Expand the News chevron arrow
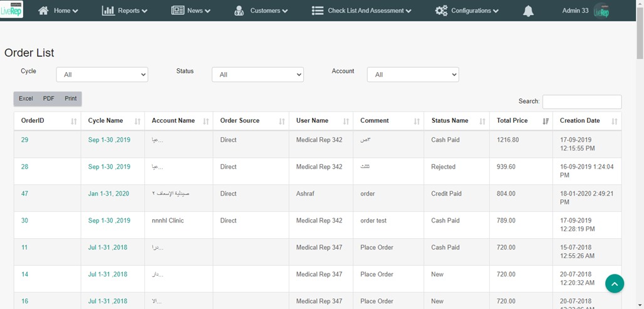Viewport: 644px width, 309px height. (x=207, y=11)
